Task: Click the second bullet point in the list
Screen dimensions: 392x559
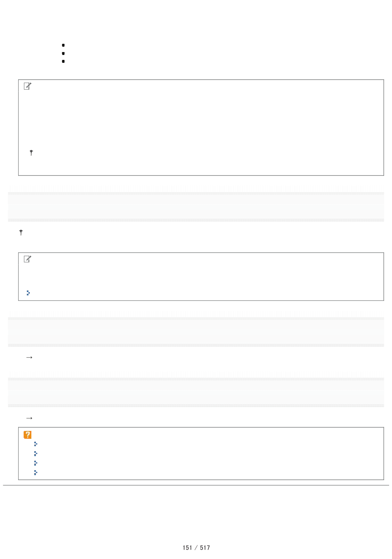Action: (64, 53)
